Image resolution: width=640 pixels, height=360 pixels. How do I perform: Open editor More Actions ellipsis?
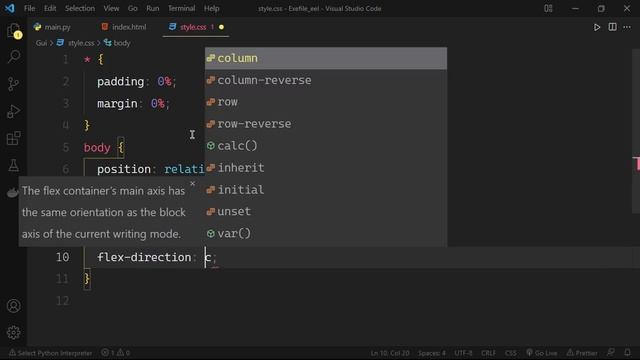627,27
